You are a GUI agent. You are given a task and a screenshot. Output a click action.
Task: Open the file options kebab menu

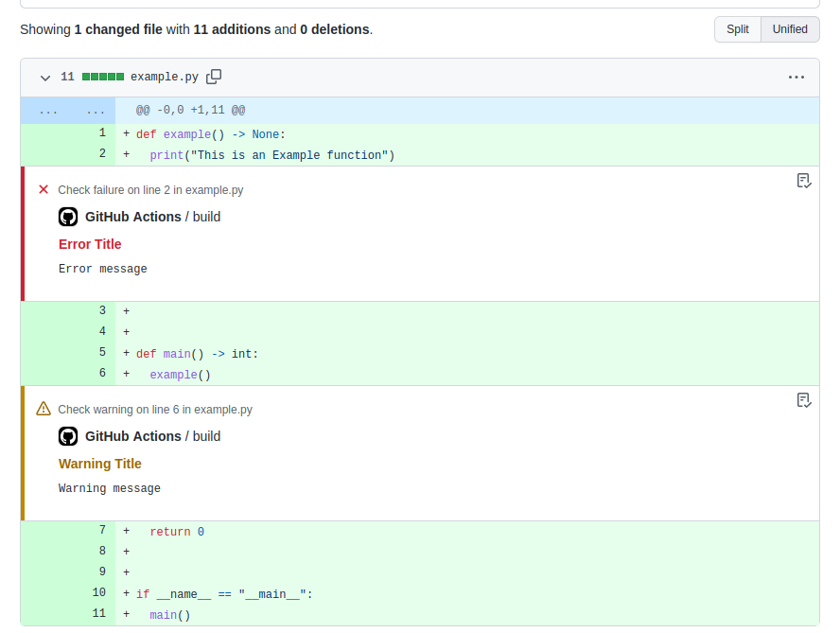(796, 77)
